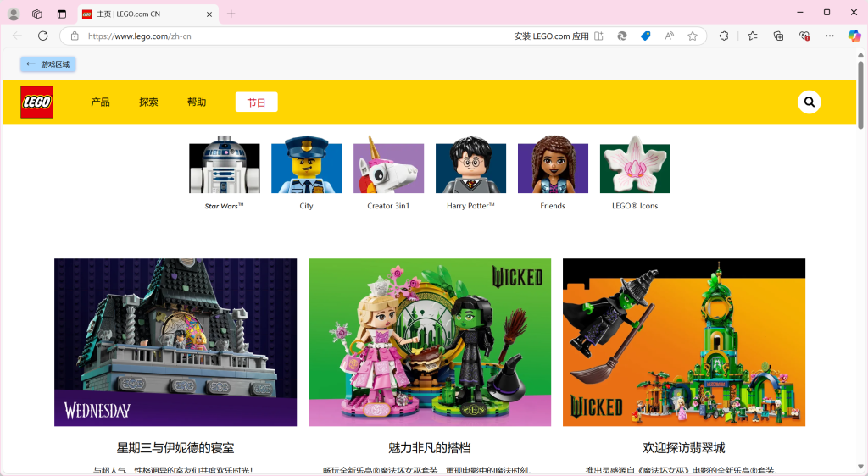Open the Wicked Glinda and Elphaba banner
Viewport: 868px width, 476px height.
tap(430, 342)
